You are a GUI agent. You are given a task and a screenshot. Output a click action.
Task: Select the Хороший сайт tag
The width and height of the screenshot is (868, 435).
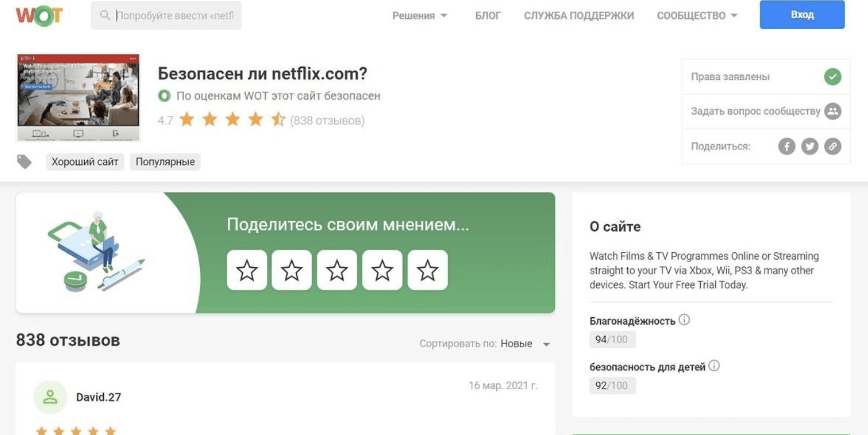coord(85,162)
